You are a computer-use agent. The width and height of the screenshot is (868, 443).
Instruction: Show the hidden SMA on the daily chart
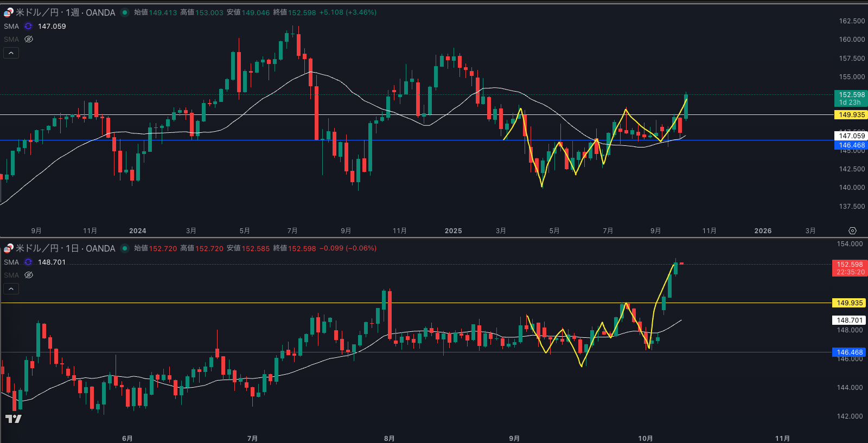(x=29, y=275)
